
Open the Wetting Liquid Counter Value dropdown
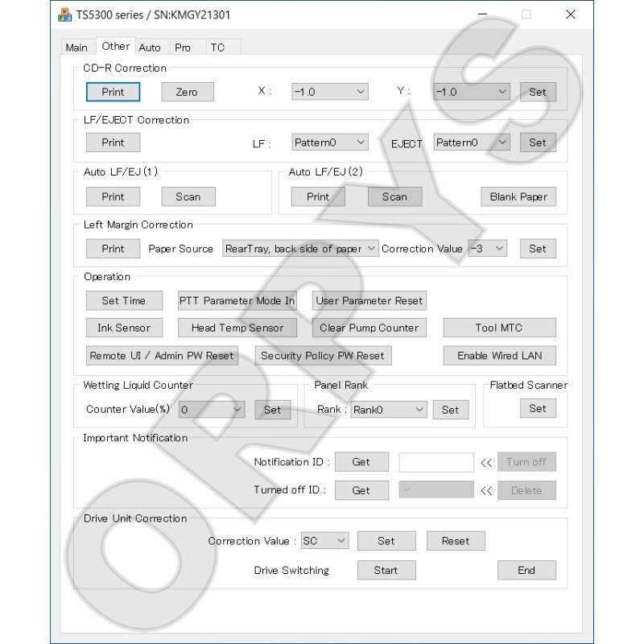point(212,410)
